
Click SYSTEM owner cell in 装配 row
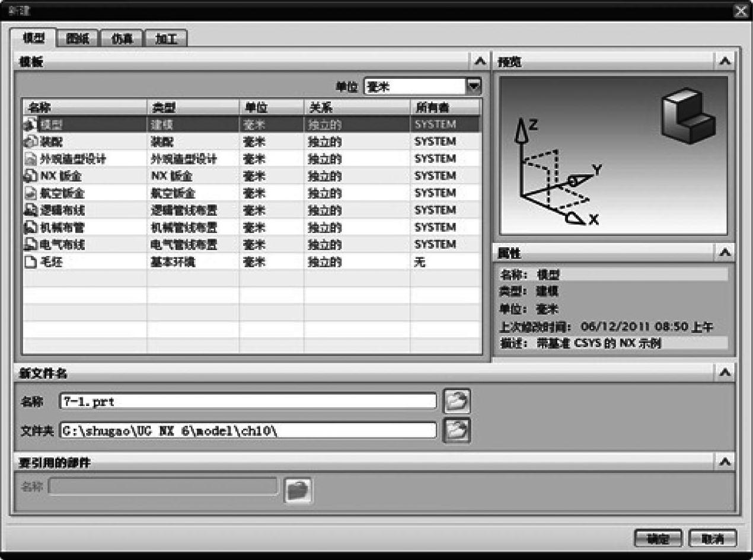point(435,142)
